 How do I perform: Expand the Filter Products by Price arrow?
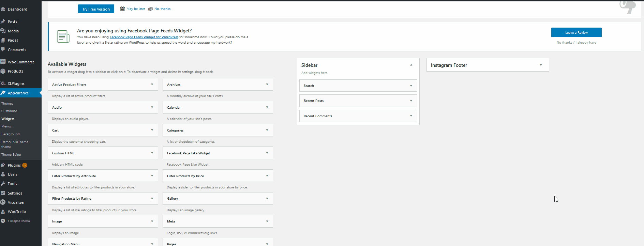click(267, 176)
